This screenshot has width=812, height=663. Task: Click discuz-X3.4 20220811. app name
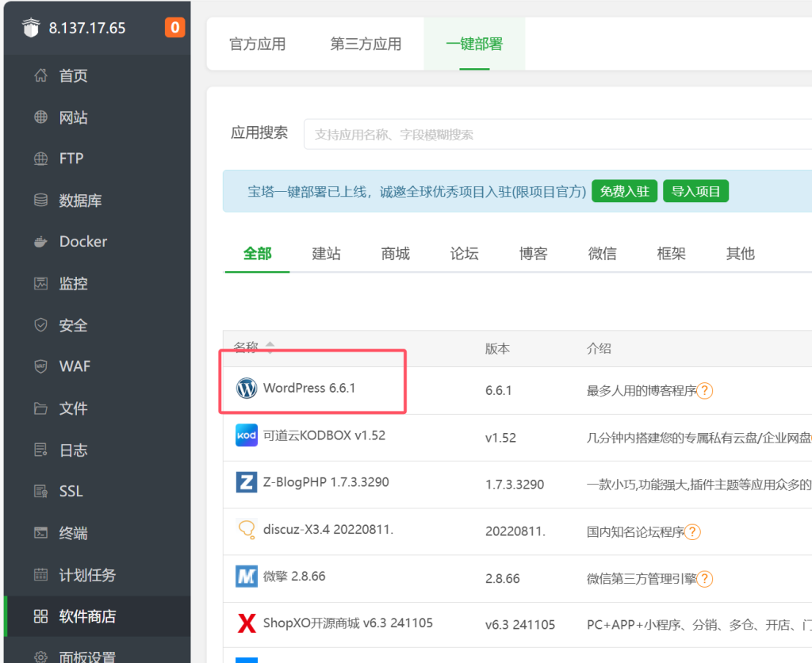[328, 529]
